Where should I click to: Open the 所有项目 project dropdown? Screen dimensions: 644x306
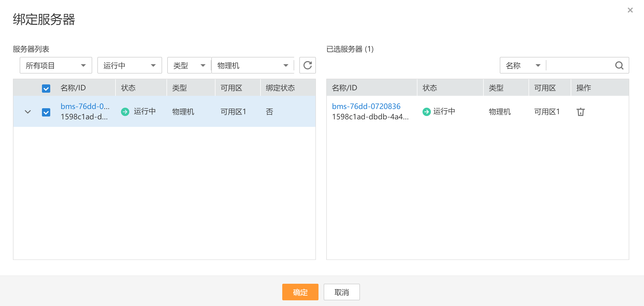tap(56, 65)
